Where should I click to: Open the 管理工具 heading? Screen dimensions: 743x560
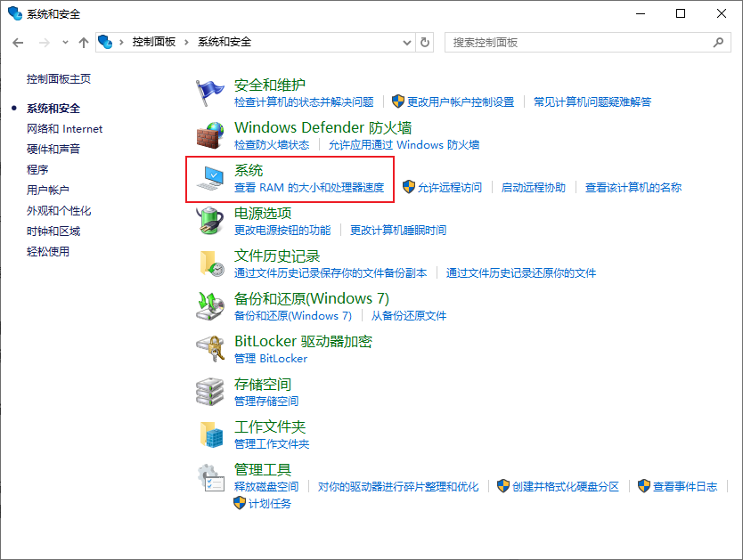[x=263, y=469]
